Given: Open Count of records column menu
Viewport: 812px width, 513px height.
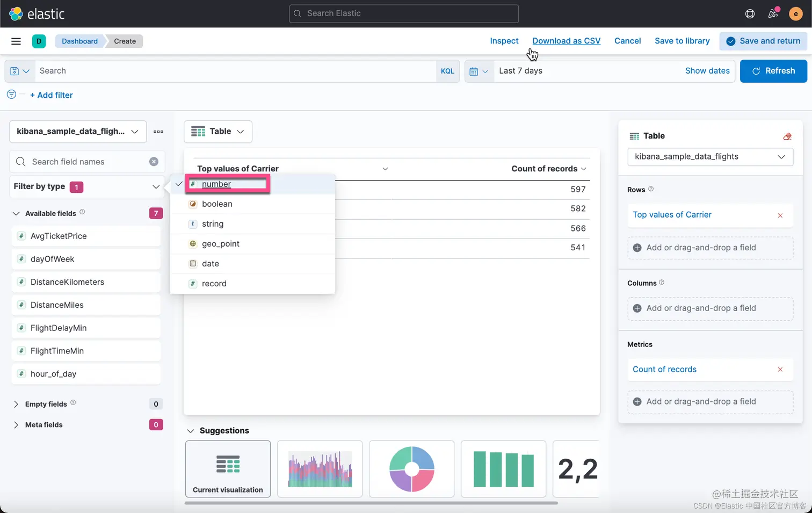Looking at the screenshot, I should pyautogui.click(x=584, y=169).
